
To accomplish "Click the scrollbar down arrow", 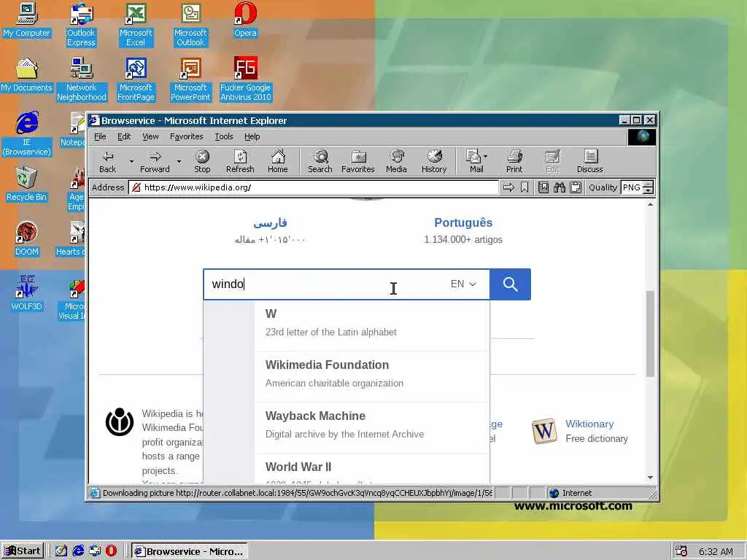I will (x=650, y=478).
